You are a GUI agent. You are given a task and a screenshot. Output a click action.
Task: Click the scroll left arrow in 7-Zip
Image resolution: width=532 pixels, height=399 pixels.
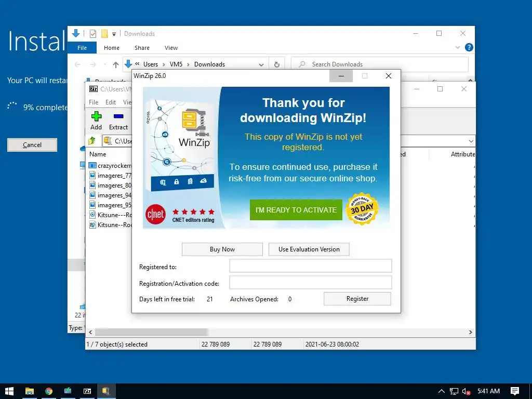click(x=90, y=332)
